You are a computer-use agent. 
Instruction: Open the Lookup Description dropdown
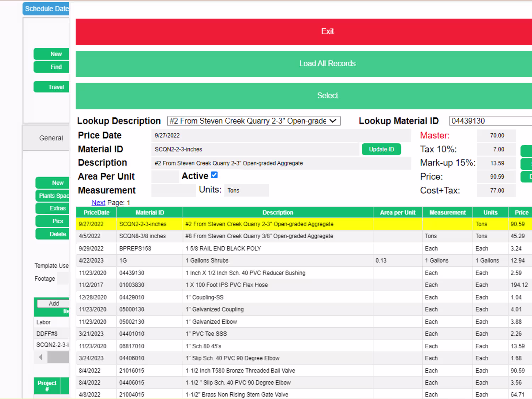click(x=254, y=121)
